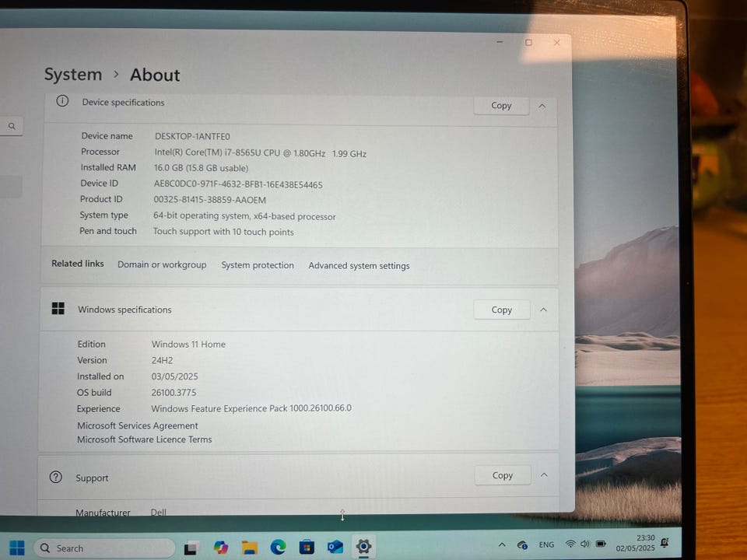Open clock showing 23:30 02/05/2025

635,543
